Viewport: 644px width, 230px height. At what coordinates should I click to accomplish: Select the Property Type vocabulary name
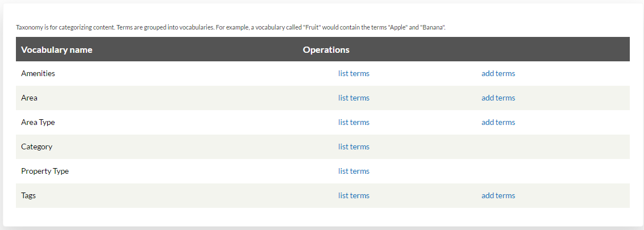(45, 172)
